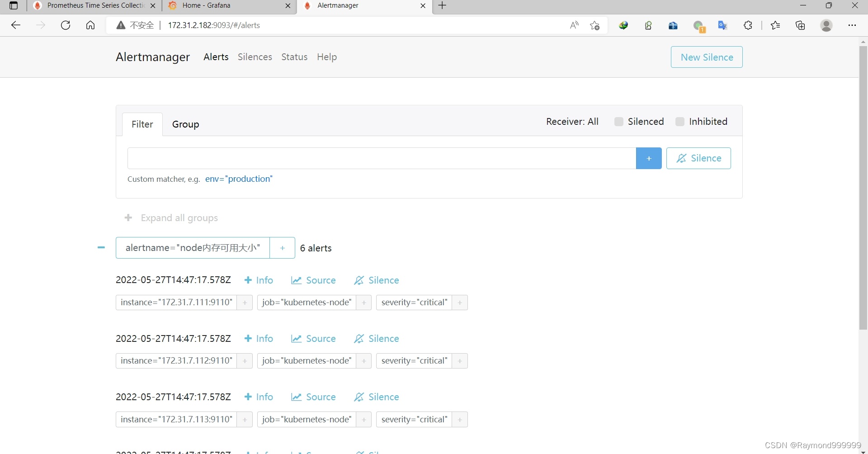Go back to the previous page
868x454 pixels.
pyautogui.click(x=16, y=25)
